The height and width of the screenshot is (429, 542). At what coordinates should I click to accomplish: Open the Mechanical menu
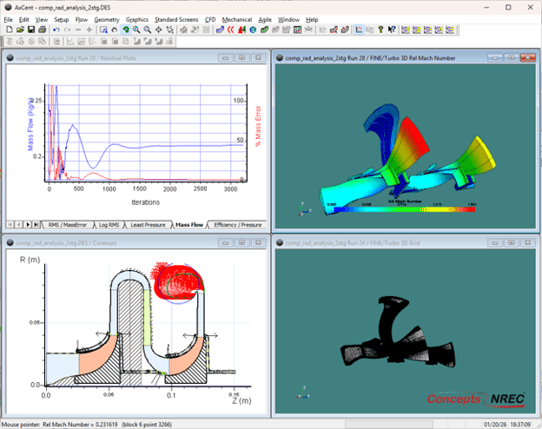237,20
